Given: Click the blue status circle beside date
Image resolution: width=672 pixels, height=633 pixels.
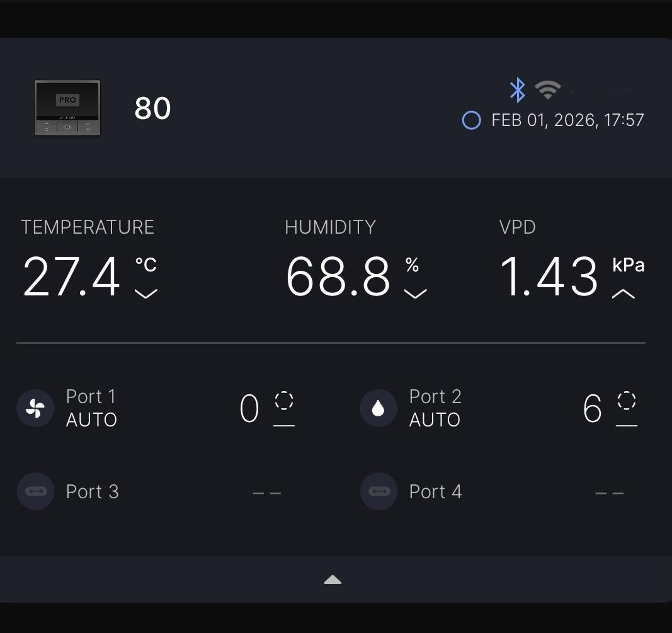Looking at the screenshot, I should (471, 120).
